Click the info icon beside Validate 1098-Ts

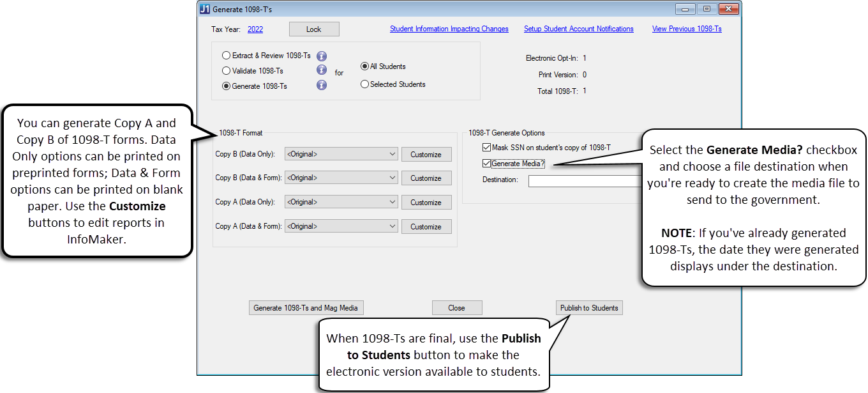point(322,70)
